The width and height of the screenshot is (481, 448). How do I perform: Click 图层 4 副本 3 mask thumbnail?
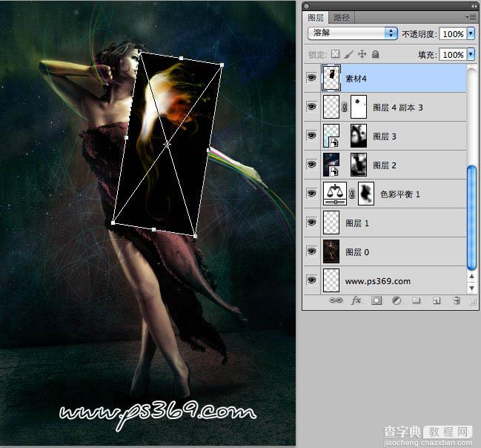click(359, 107)
